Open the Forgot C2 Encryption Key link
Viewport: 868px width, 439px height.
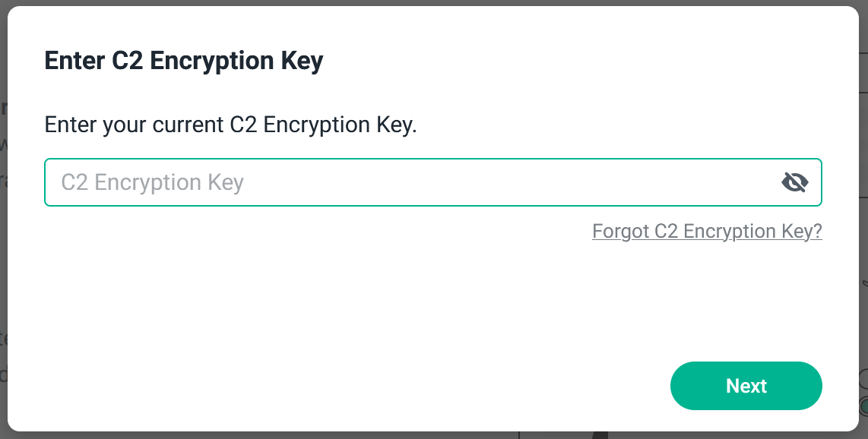coord(707,231)
